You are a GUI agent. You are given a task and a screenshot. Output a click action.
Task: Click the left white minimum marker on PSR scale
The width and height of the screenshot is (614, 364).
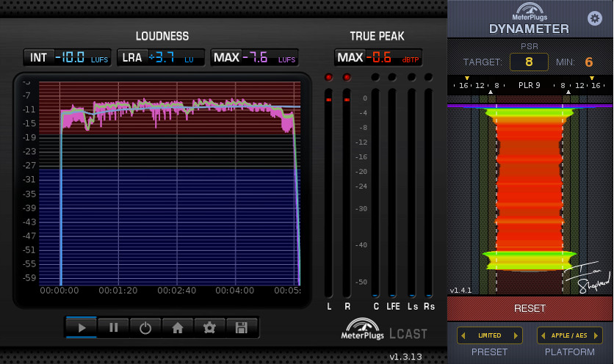tap(491, 92)
